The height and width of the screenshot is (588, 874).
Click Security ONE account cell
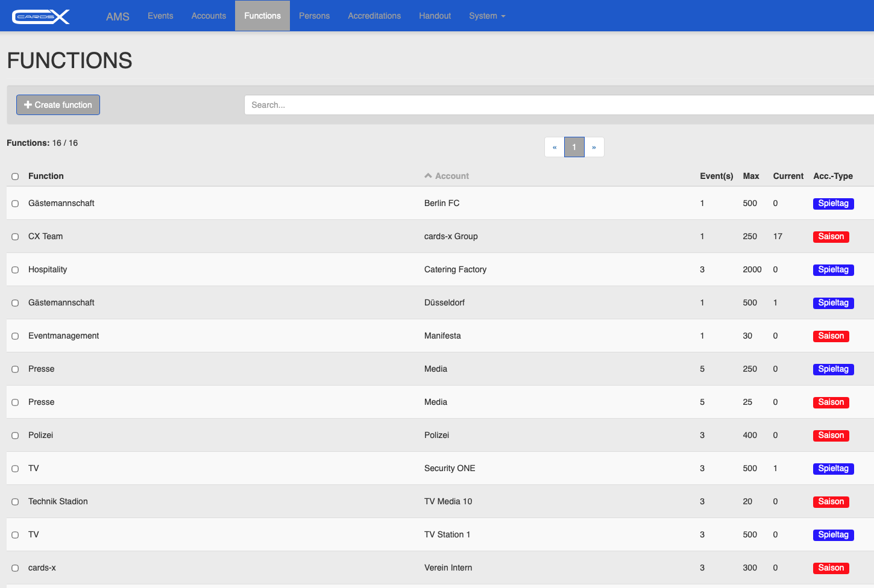pyautogui.click(x=450, y=468)
